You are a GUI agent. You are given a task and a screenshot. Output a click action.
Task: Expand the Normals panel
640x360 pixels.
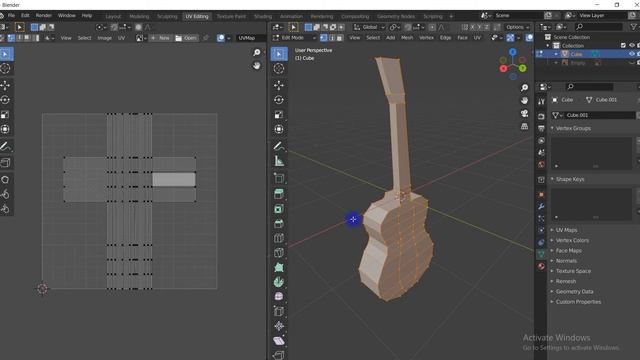(x=566, y=261)
